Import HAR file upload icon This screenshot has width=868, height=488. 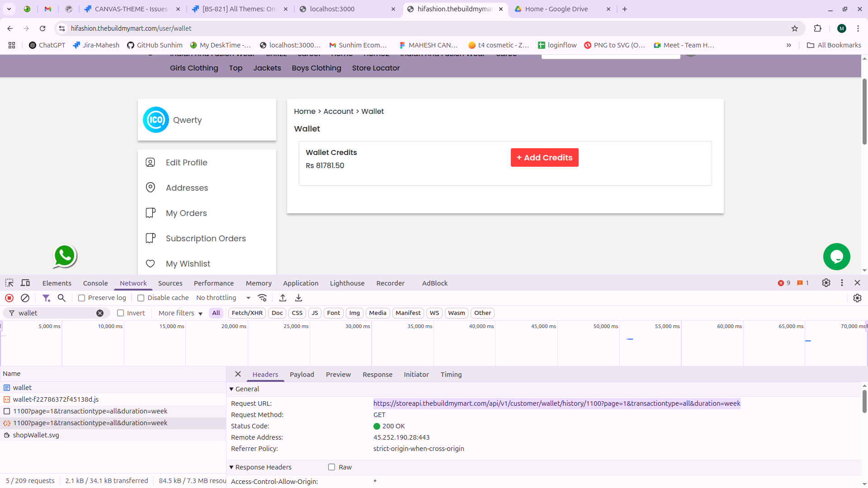pyautogui.click(x=283, y=298)
